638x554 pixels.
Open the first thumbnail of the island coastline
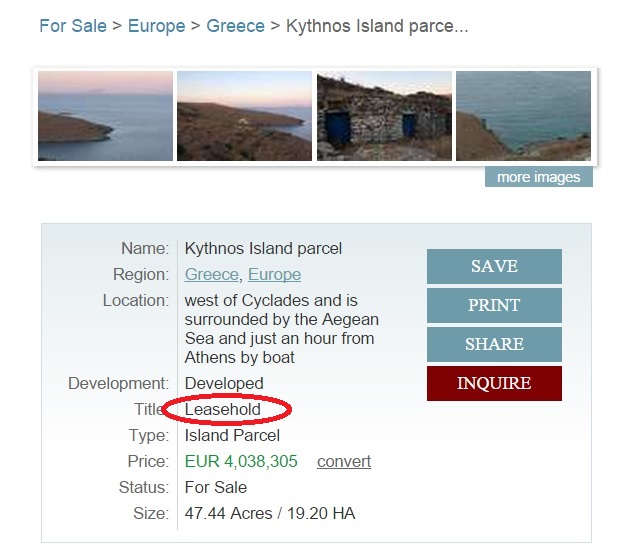pyautogui.click(x=105, y=116)
